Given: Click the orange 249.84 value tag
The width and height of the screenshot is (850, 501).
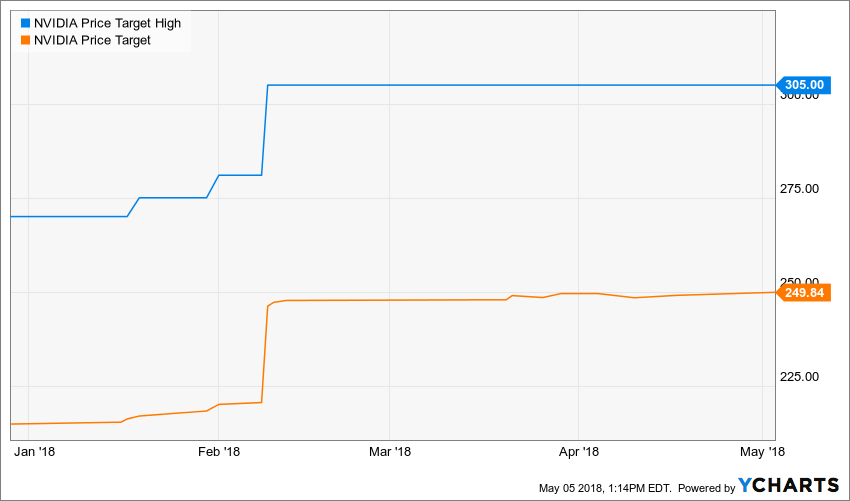Looking at the screenshot, I should tap(801, 293).
